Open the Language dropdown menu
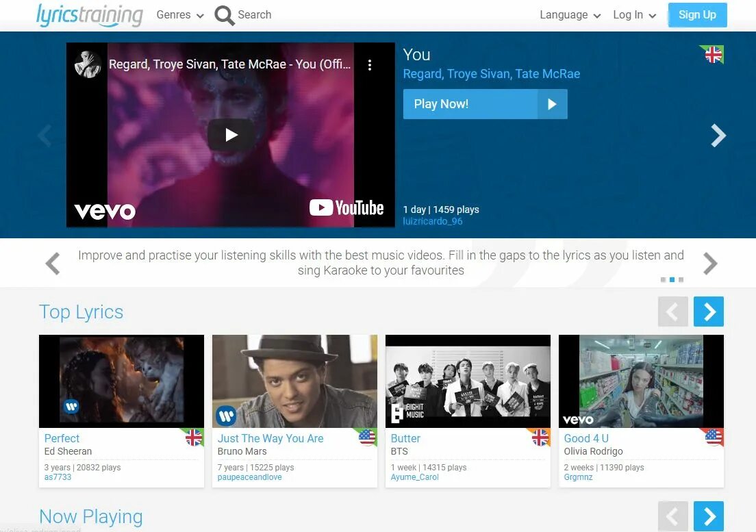The width and height of the screenshot is (756, 532). 570,15
